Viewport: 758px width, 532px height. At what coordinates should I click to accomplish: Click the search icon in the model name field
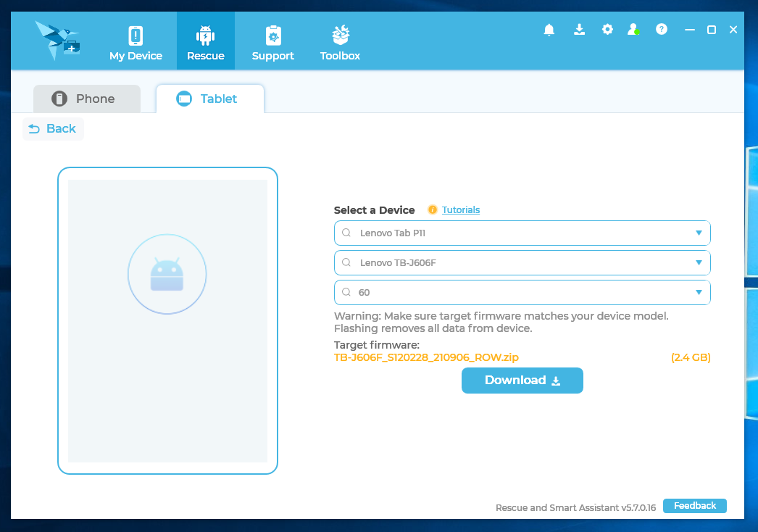click(x=346, y=233)
